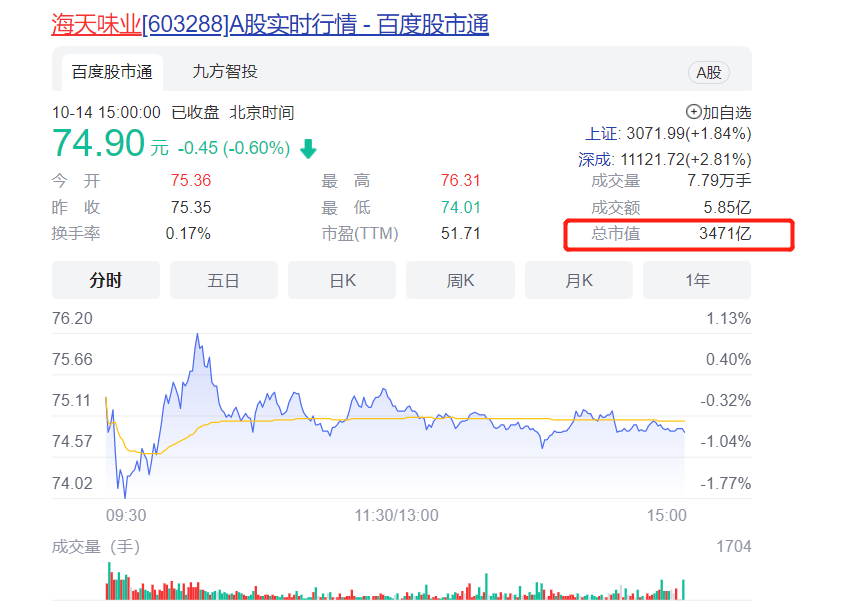The height and width of the screenshot is (607, 848).
Task: Select the 周K chart tab
Action: [460, 280]
